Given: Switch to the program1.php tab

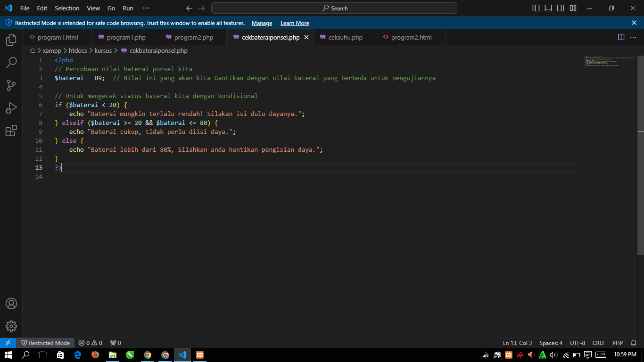Looking at the screenshot, I should (125, 37).
